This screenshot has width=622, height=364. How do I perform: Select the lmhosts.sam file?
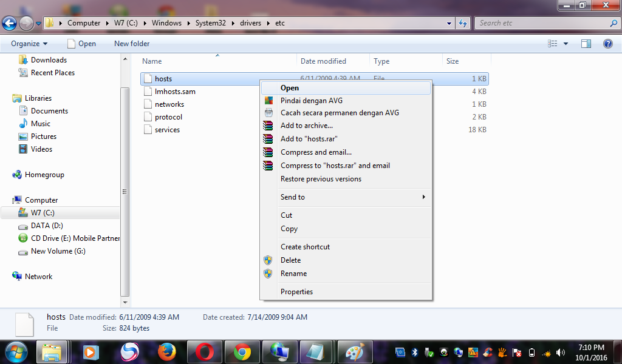pyautogui.click(x=175, y=92)
